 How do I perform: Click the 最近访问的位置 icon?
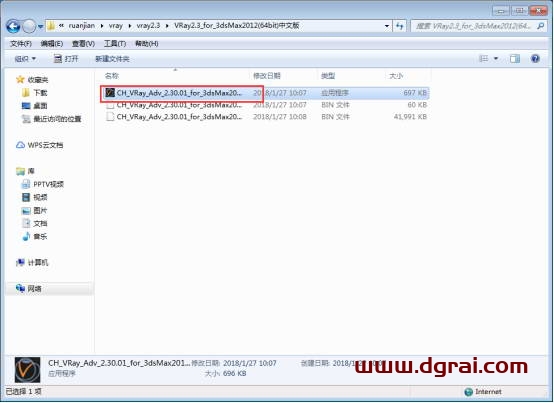coord(26,119)
